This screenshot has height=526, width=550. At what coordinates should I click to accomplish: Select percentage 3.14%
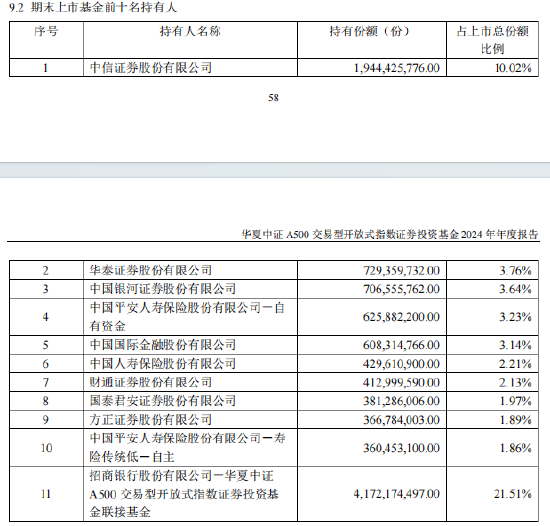[x=516, y=345]
